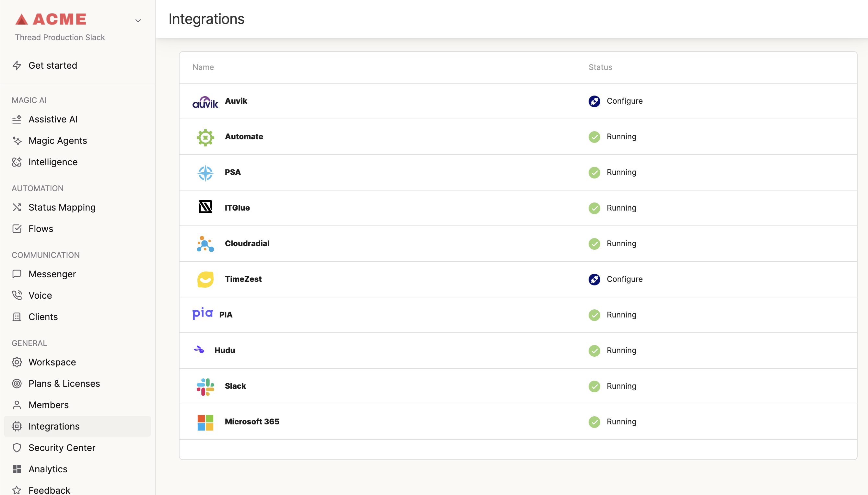The height and width of the screenshot is (495, 868).
Task: Click Running status for ITGlue
Action: (621, 207)
